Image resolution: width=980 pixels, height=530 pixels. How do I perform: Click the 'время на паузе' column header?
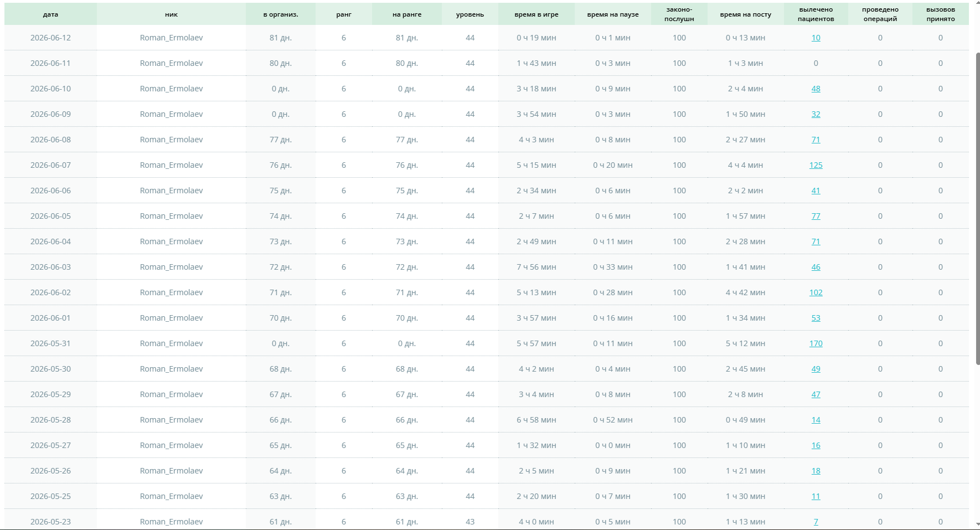(613, 14)
